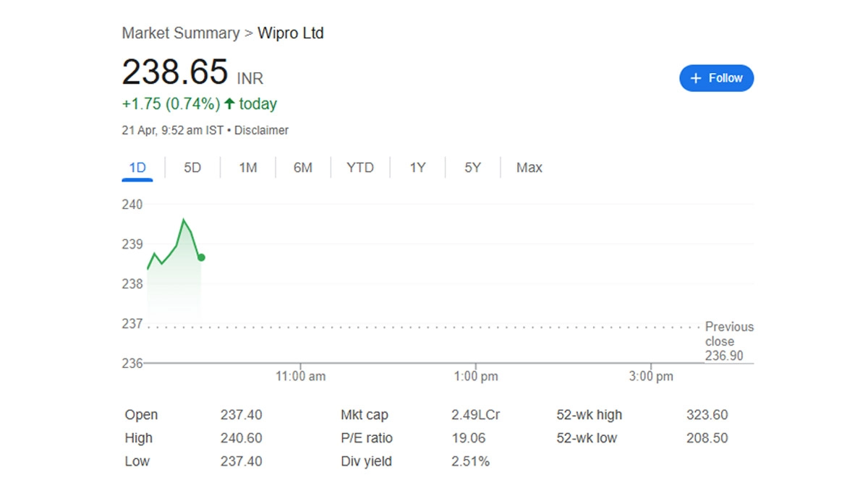
Task: Click the plus icon in Follow button
Action: click(696, 78)
